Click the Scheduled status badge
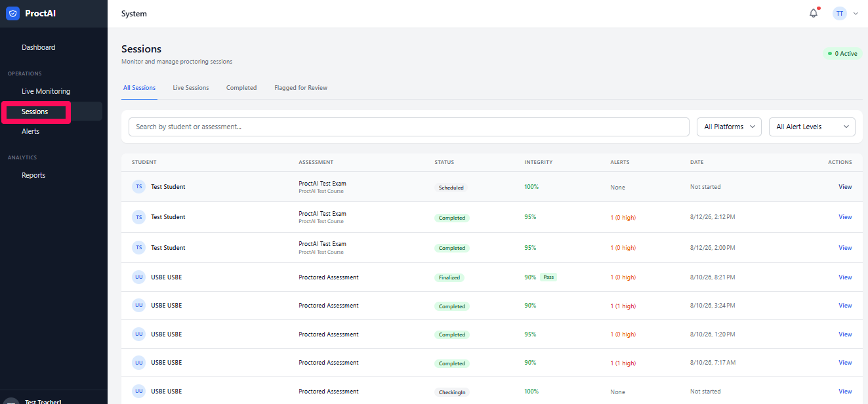 pos(451,188)
